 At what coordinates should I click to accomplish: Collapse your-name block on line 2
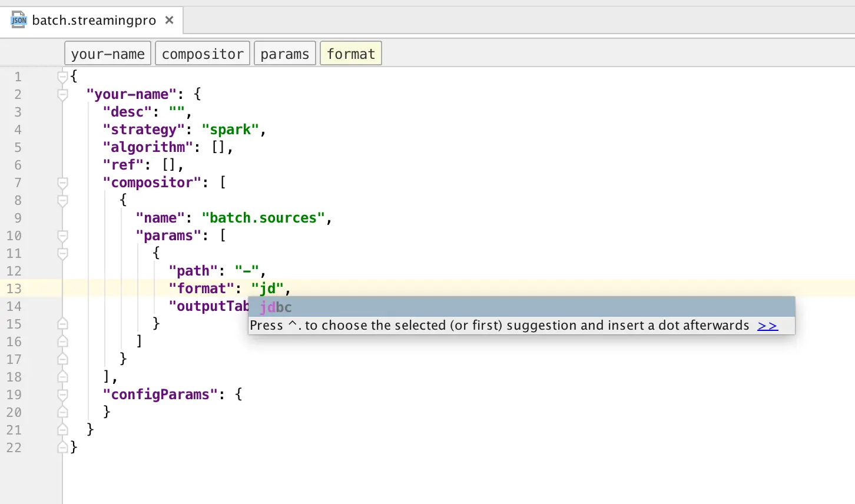[63, 94]
